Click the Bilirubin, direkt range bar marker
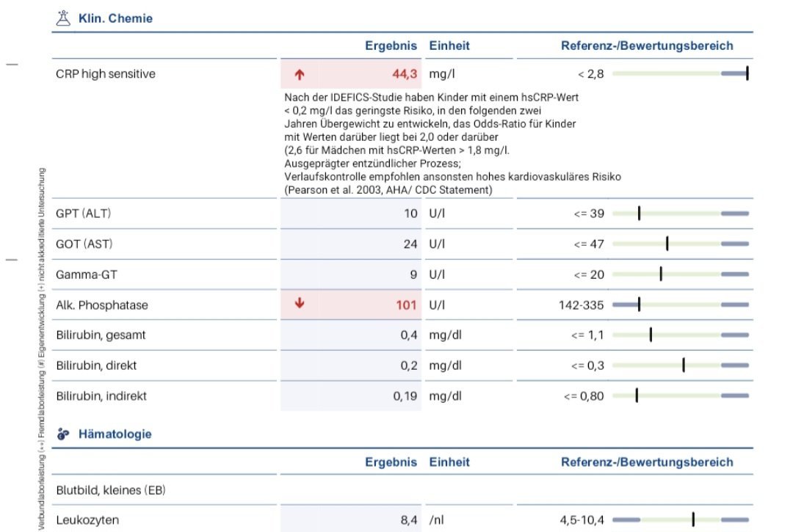The height and width of the screenshot is (532, 793). click(684, 365)
